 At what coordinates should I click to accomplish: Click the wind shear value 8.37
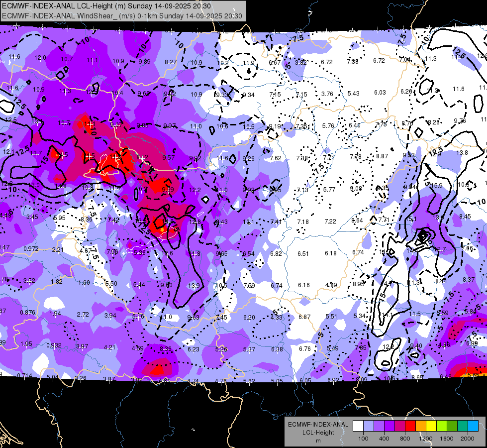pos(469,280)
